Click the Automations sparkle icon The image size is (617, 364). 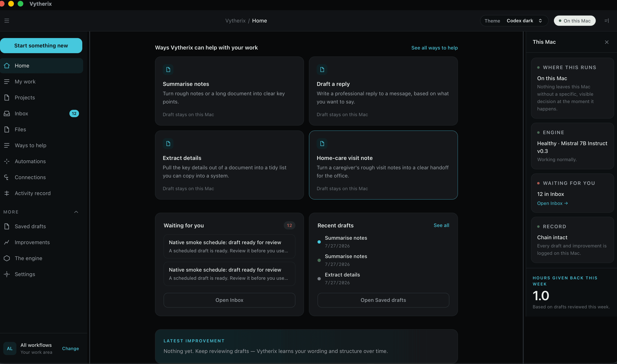7,161
